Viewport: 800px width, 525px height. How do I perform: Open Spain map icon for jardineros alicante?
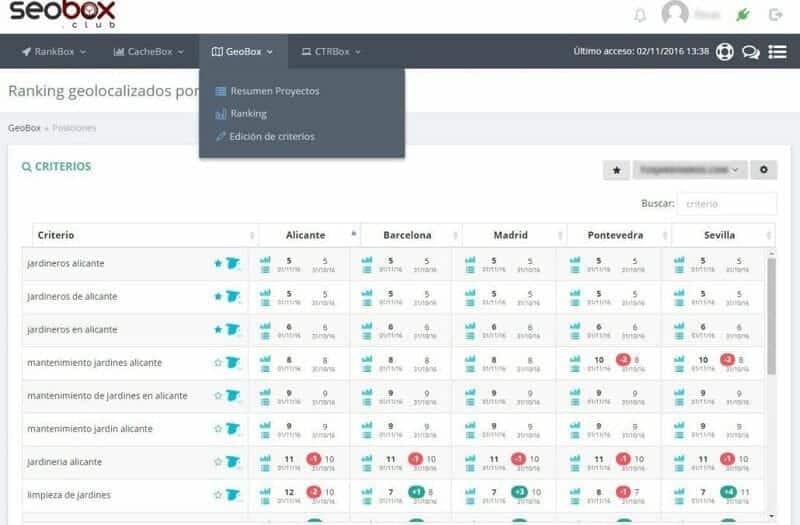(233, 263)
